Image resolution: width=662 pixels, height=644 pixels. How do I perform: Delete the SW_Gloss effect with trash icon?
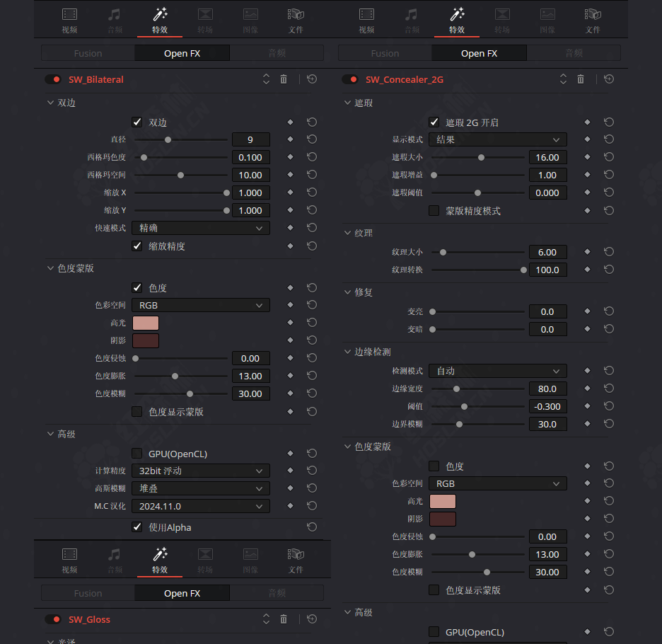tap(284, 619)
